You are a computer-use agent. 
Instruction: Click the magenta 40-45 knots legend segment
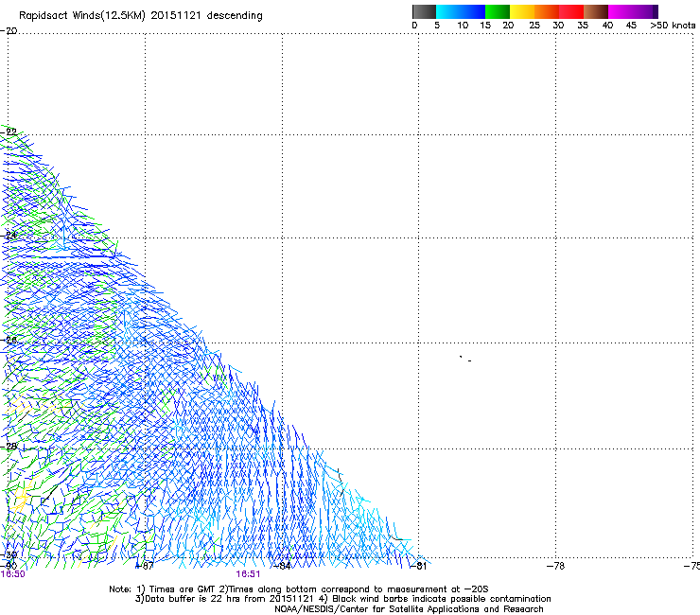click(621, 11)
